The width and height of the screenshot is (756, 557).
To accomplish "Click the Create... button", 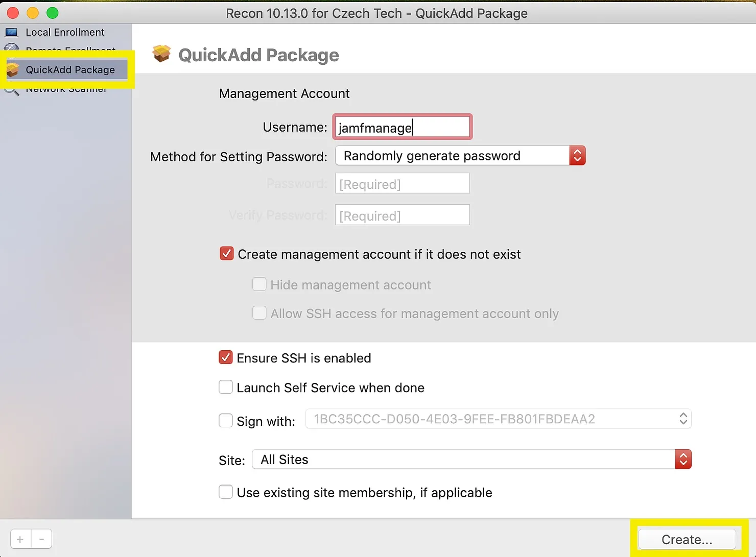I will [x=687, y=539].
